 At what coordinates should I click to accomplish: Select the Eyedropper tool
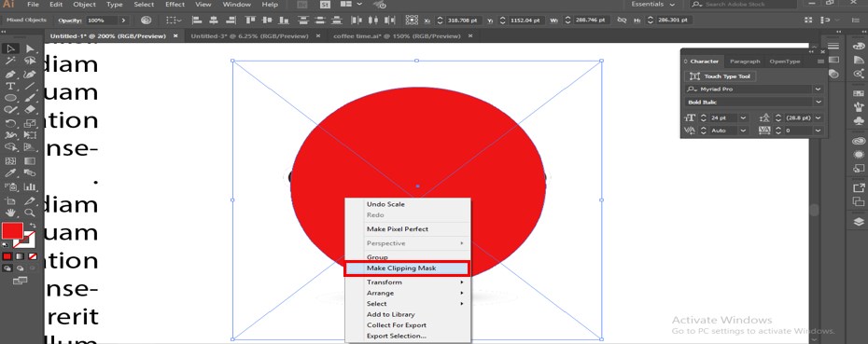pyautogui.click(x=10, y=173)
